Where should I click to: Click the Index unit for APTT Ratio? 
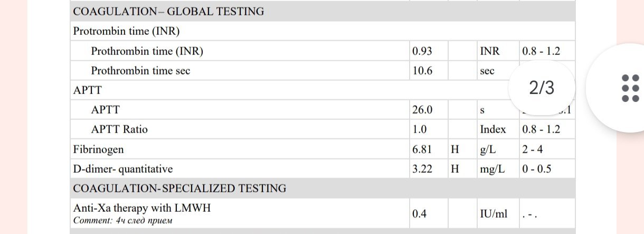[493, 129]
